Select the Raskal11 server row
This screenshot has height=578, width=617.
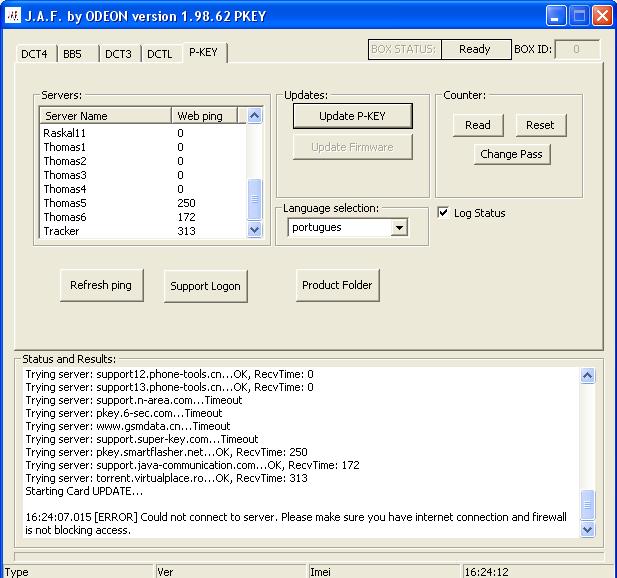pos(143,133)
